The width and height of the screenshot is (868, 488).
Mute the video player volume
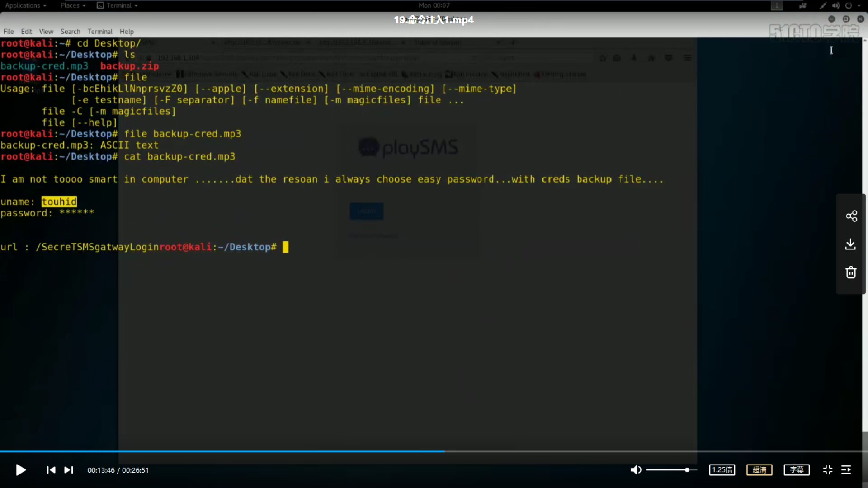(x=636, y=470)
